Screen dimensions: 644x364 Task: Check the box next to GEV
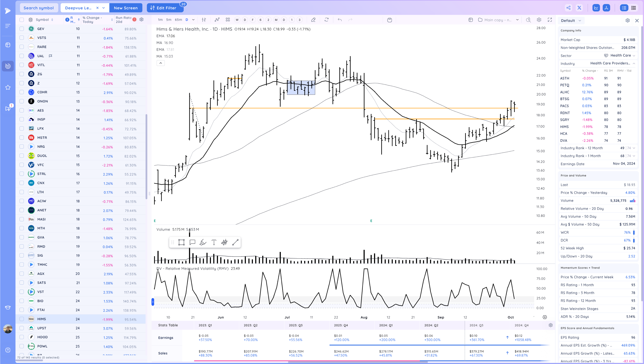tap(22, 29)
